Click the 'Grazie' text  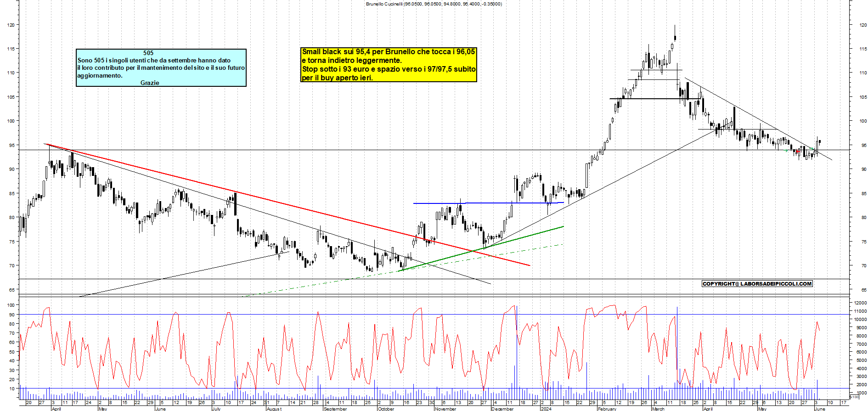coord(150,83)
